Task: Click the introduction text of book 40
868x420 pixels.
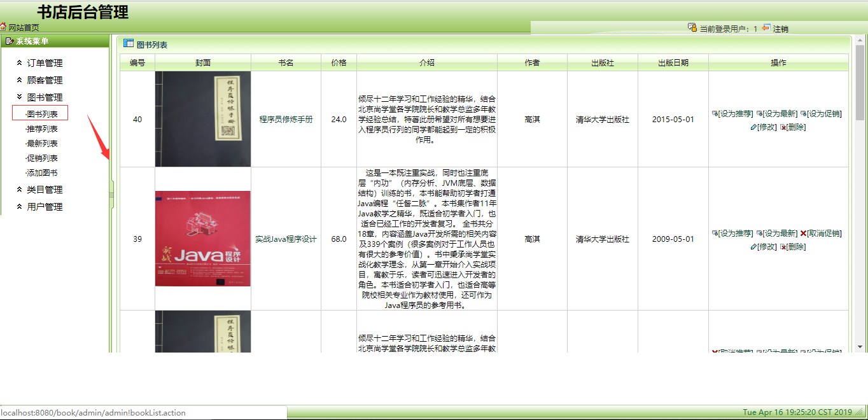Action: pos(427,119)
